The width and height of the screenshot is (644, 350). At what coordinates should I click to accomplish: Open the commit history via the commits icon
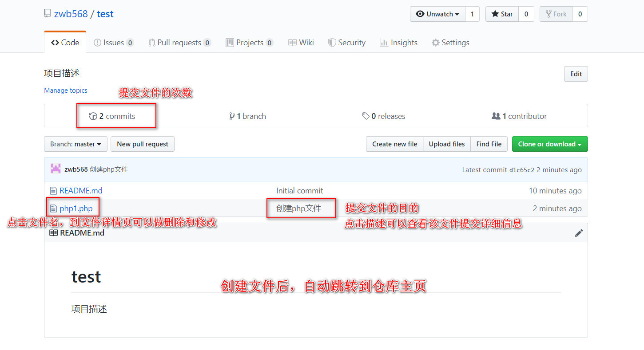coord(93,116)
